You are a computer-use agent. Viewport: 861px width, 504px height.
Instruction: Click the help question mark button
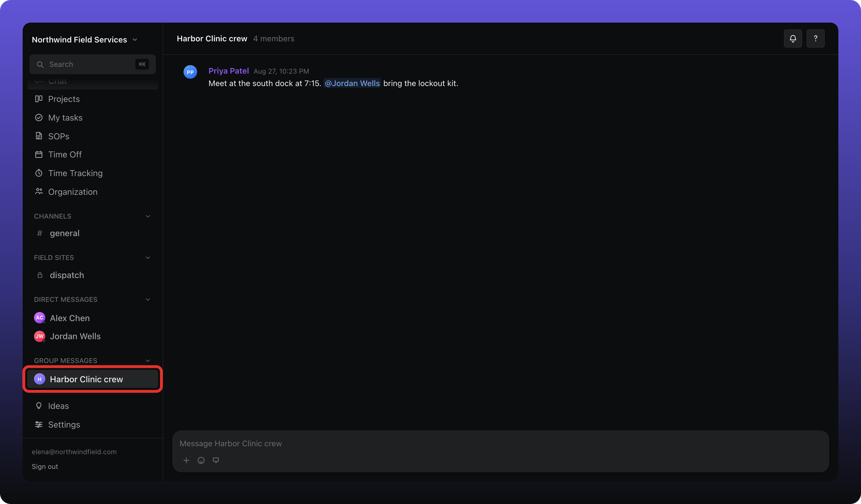(815, 39)
